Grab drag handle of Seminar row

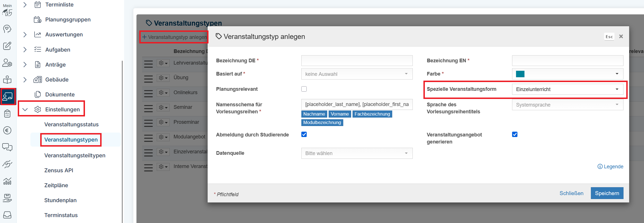pyautogui.click(x=148, y=108)
